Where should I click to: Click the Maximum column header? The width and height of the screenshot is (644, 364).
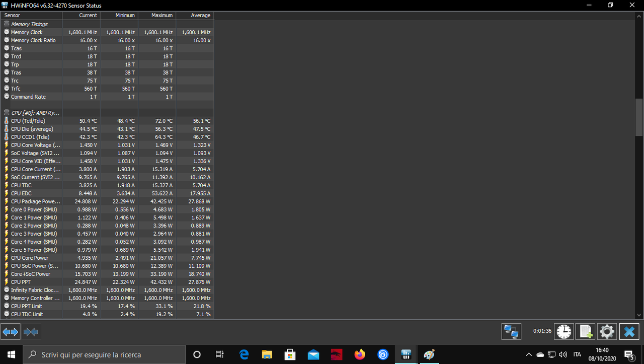[x=157, y=16]
